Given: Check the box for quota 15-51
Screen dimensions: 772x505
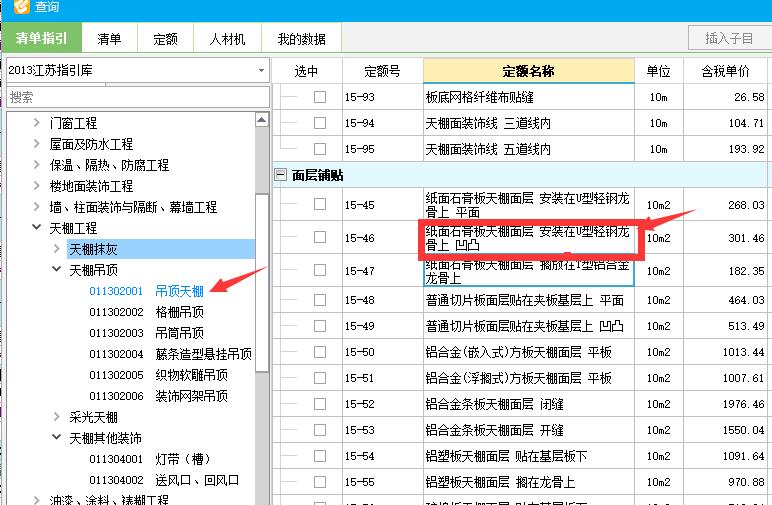Looking at the screenshot, I should 320,378.
